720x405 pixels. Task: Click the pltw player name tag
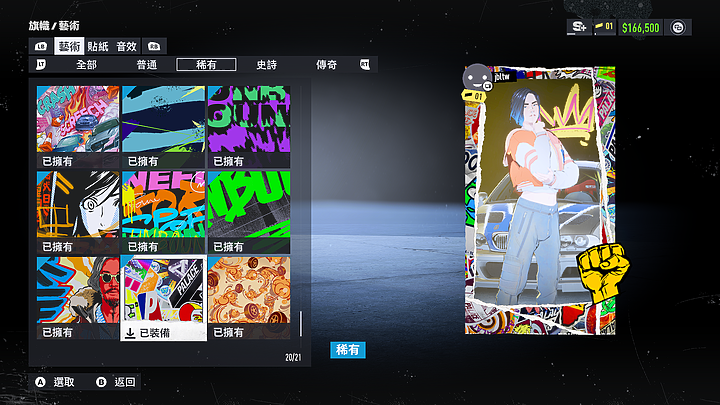503,77
